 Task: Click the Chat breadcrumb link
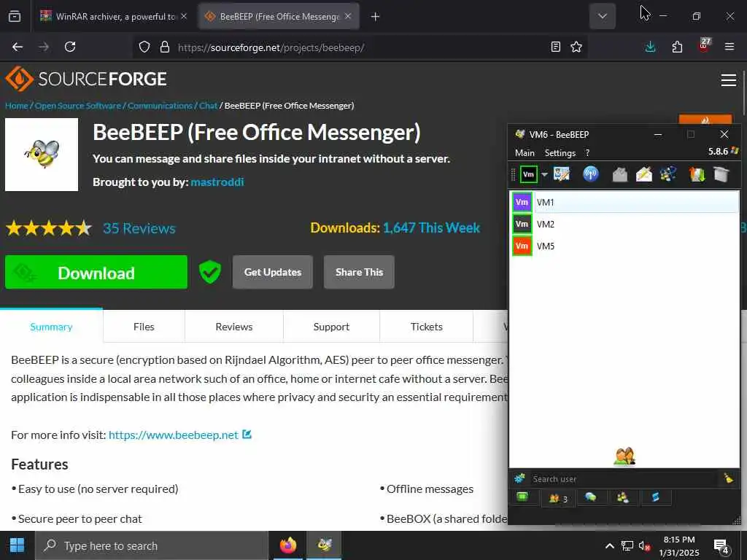pos(208,106)
